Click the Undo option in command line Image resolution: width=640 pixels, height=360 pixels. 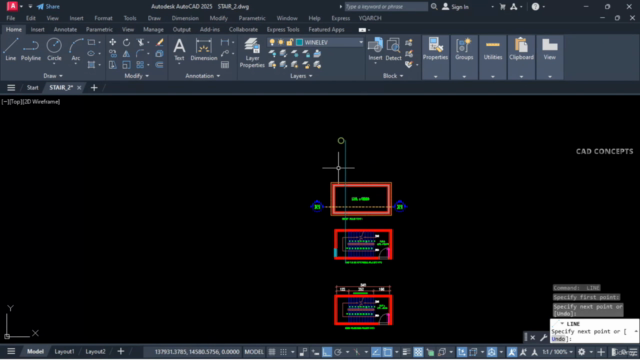click(x=558, y=339)
